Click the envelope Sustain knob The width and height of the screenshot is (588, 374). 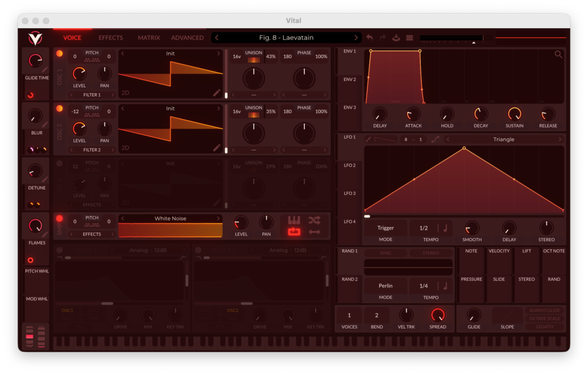pos(514,114)
